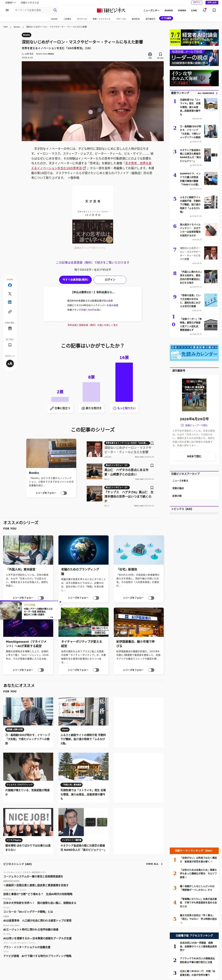Click the print icon under the headline
The height and width of the screenshot is (980, 222).
[x=150, y=55]
